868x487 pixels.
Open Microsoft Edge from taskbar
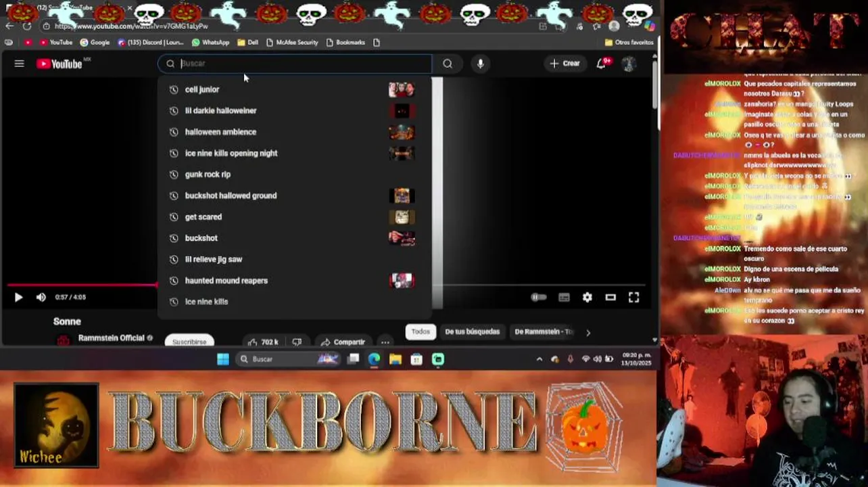374,359
